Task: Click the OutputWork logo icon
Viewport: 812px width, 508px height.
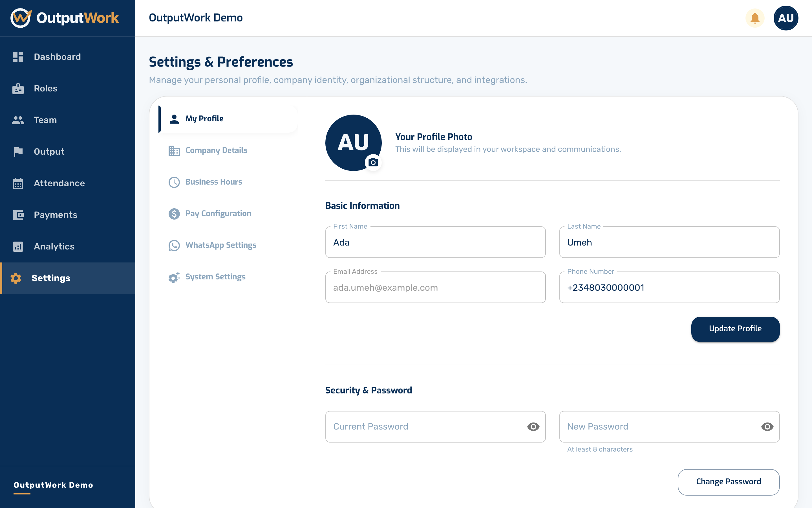Action: click(x=21, y=18)
